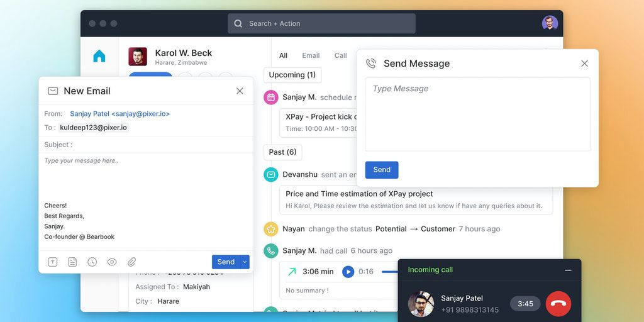Viewport: 644px width, 322px height.
Task: Open the Send button dropdown arrow
Action: click(x=245, y=262)
